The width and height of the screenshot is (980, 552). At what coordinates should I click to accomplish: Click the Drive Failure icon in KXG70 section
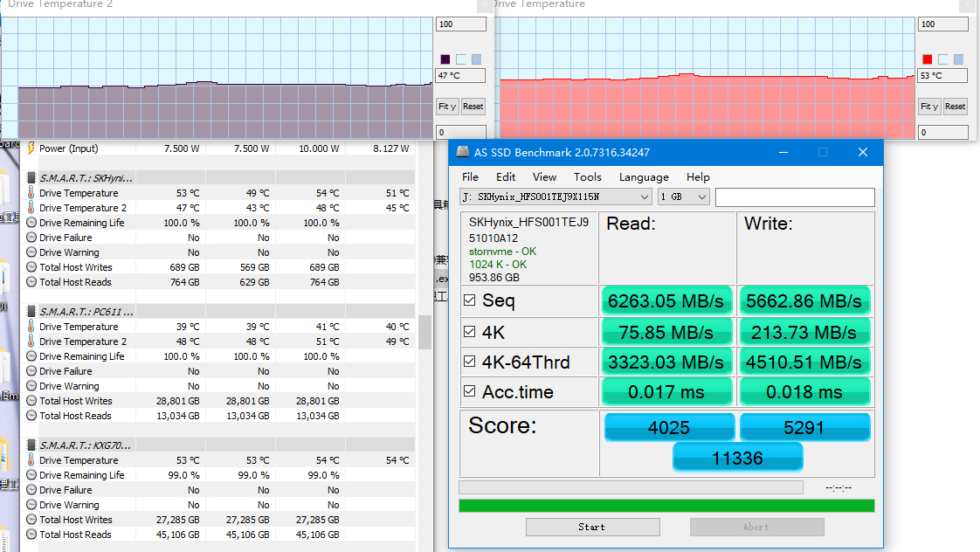click(31, 490)
